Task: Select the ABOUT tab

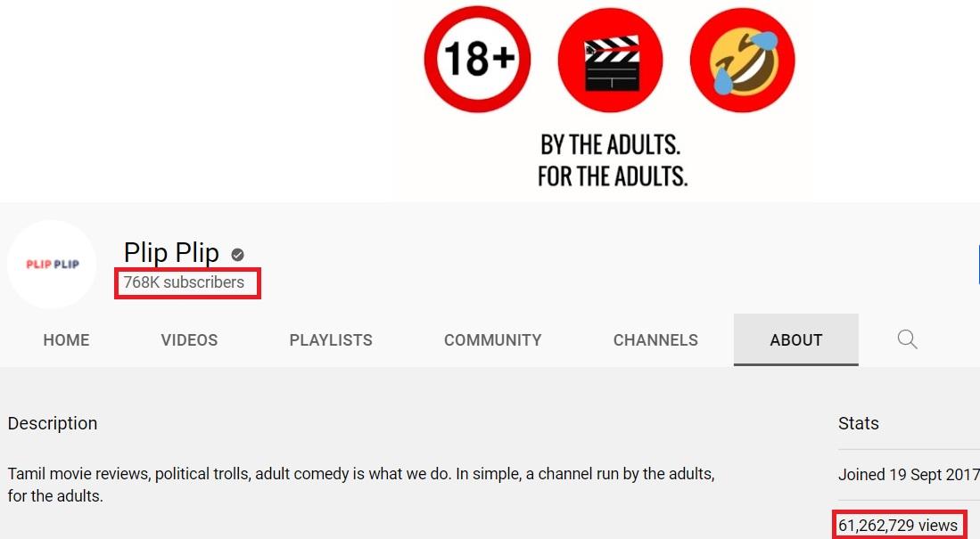Action: [795, 339]
